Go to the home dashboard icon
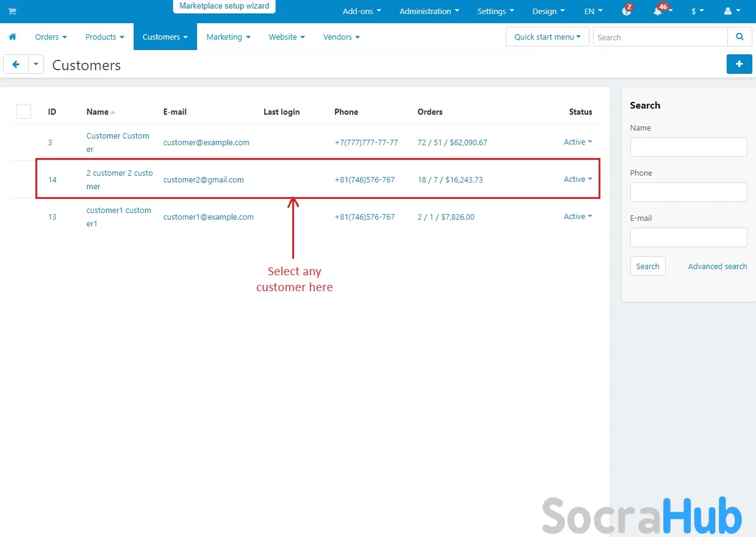 click(12, 37)
